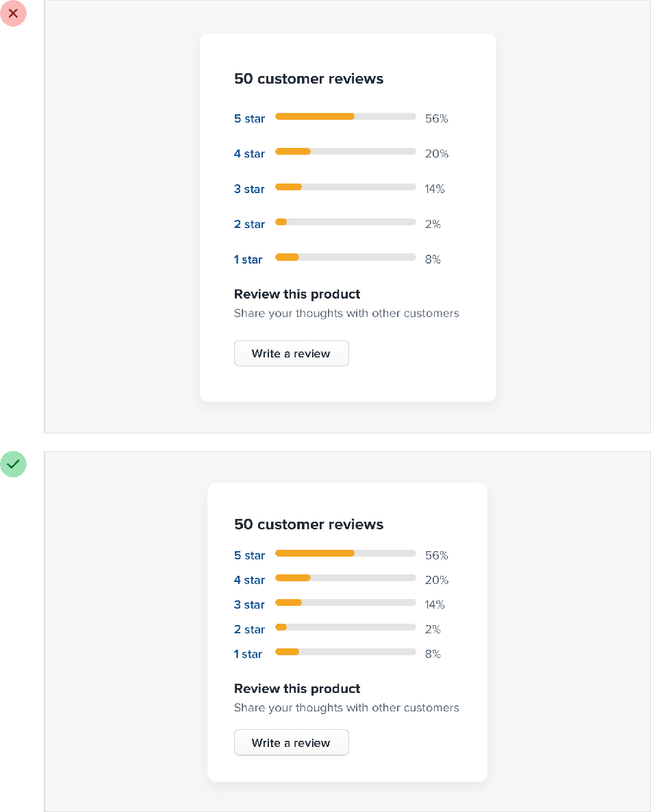Viewport: 651px width, 812px height.
Task: Click the 1 star rating bar in upper card
Action: click(x=345, y=257)
